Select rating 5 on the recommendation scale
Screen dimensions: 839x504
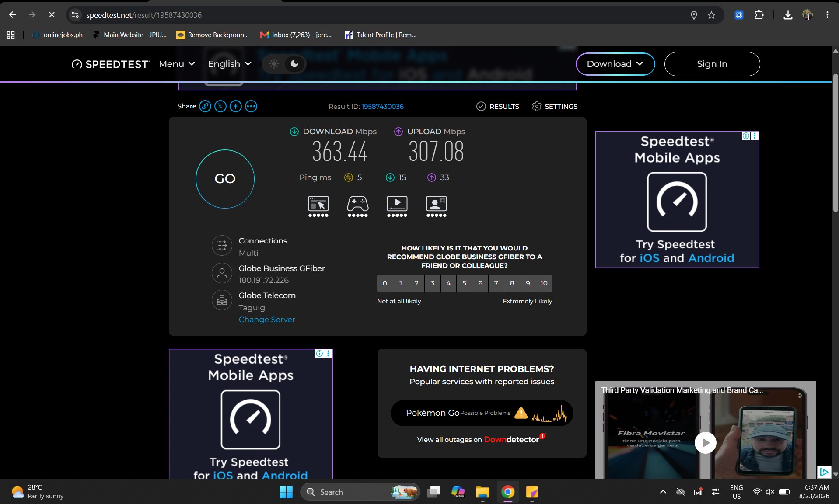pos(465,283)
